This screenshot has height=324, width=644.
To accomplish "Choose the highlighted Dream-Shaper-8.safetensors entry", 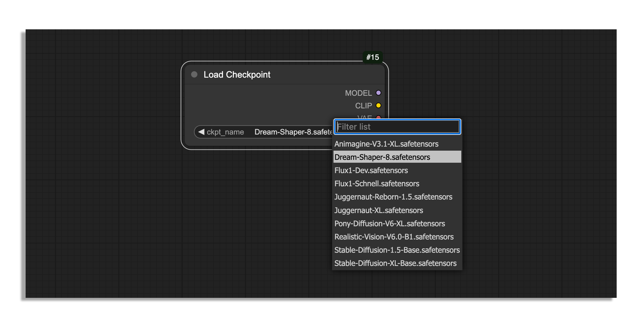I will (x=382, y=157).
